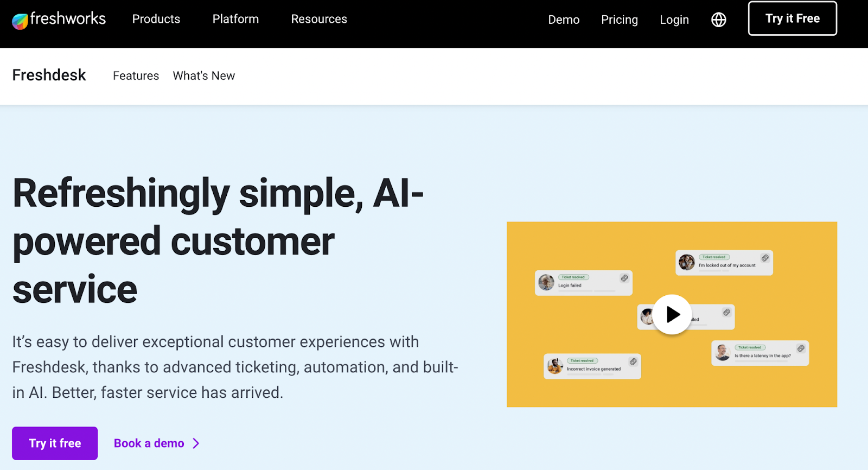Click the Book a demo link

click(x=149, y=443)
